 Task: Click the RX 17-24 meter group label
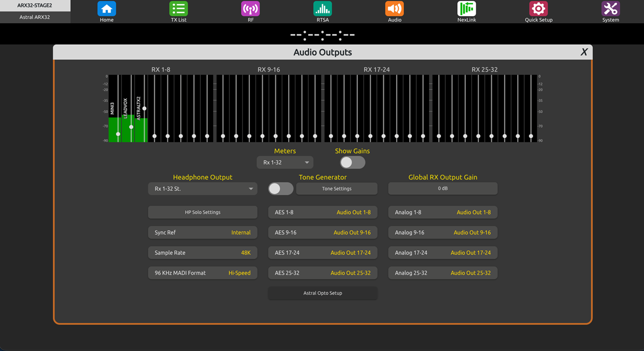point(377,70)
